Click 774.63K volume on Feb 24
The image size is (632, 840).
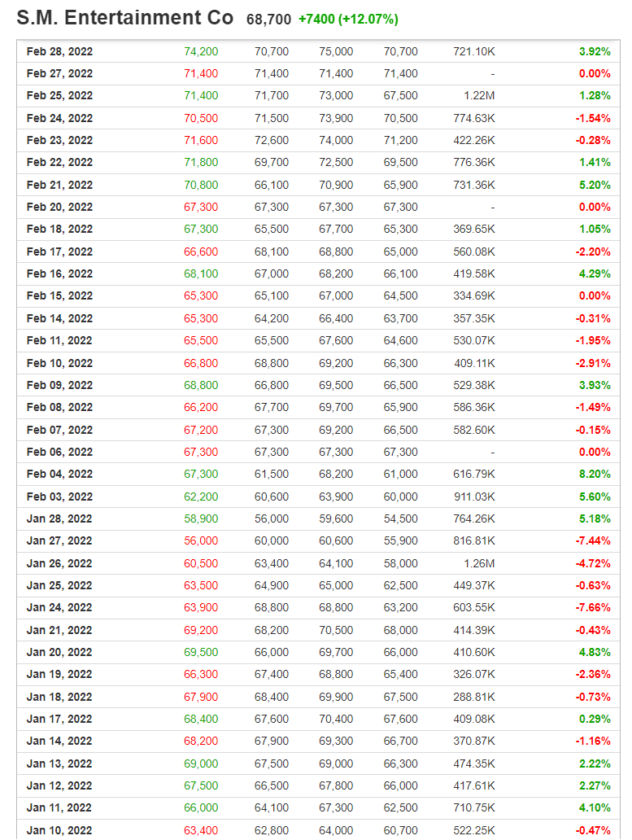point(474,118)
